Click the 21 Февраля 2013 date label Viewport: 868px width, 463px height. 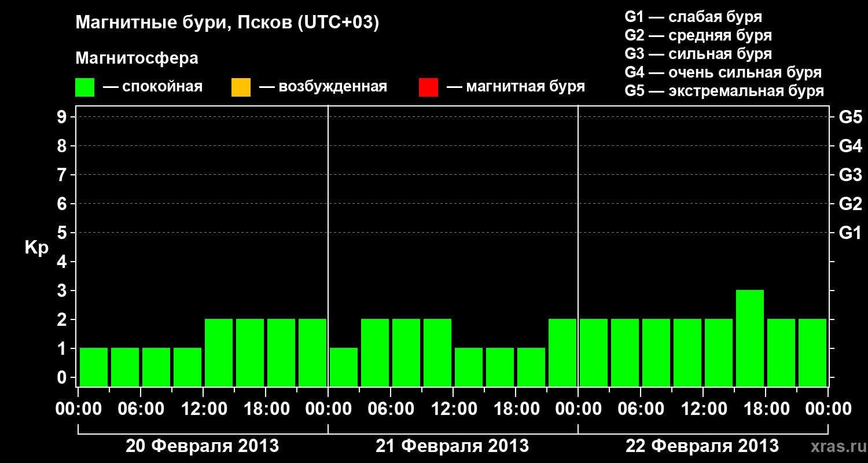coord(453,446)
